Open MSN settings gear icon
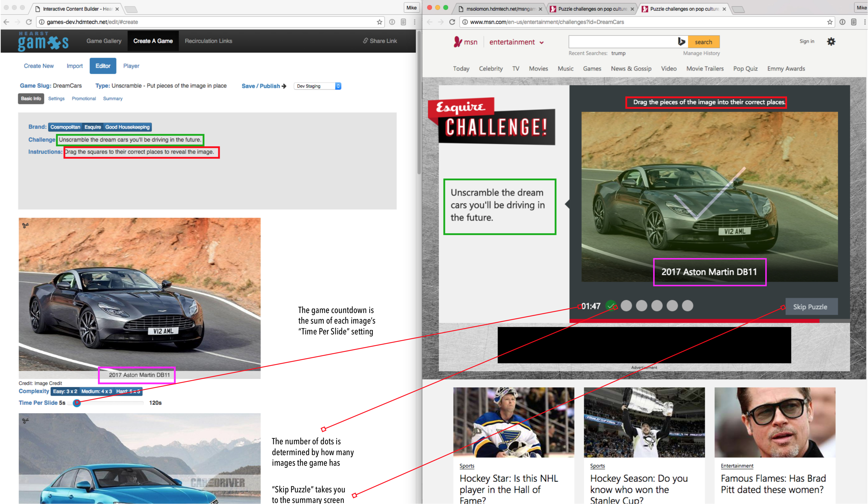 click(831, 42)
